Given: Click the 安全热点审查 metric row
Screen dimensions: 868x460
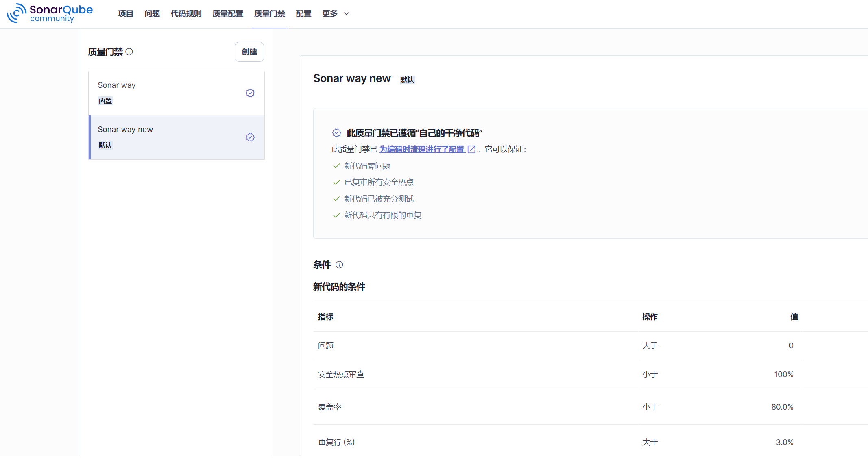Looking at the screenshot, I should click(591, 375).
